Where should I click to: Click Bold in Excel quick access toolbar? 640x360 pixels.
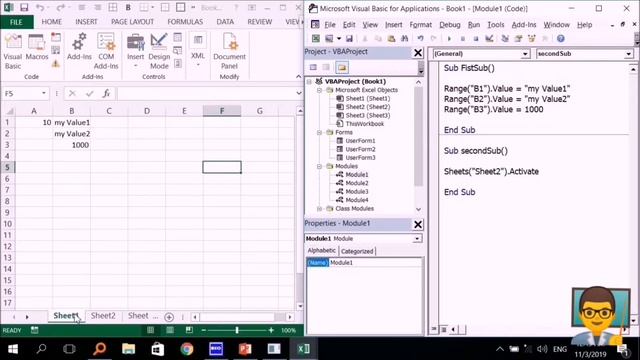click(x=128, y=7)
